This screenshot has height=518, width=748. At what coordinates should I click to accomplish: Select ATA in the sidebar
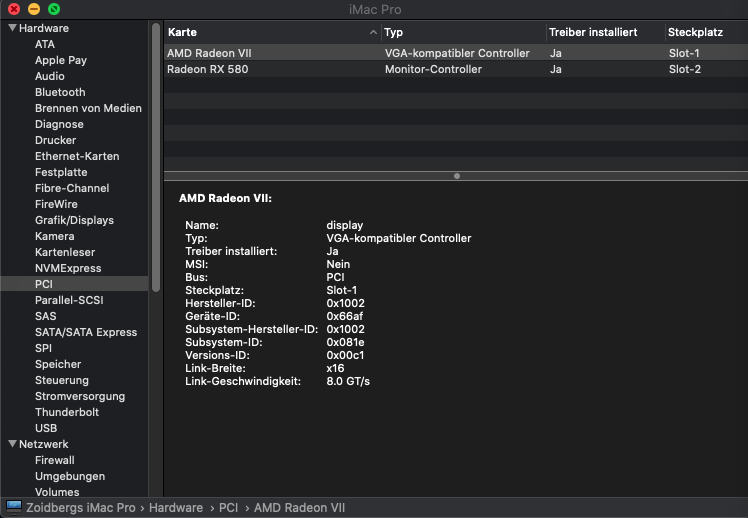tap(45, 44)
